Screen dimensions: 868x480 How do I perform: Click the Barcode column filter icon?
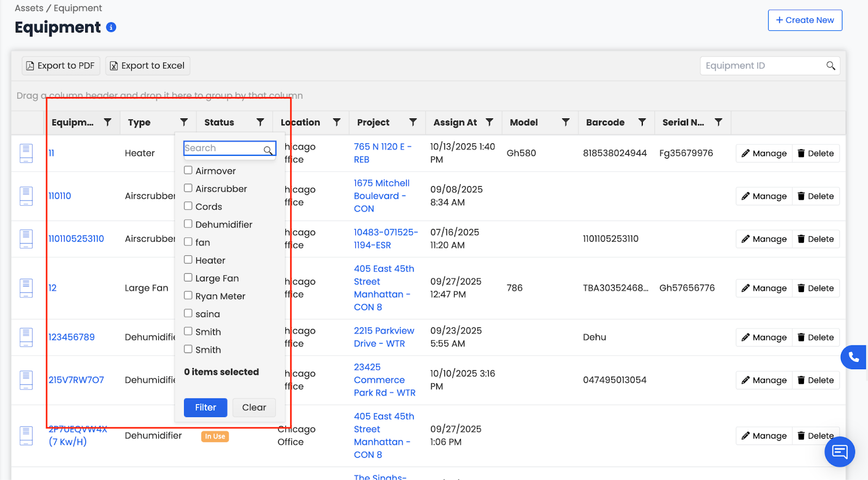click(642, 122)
